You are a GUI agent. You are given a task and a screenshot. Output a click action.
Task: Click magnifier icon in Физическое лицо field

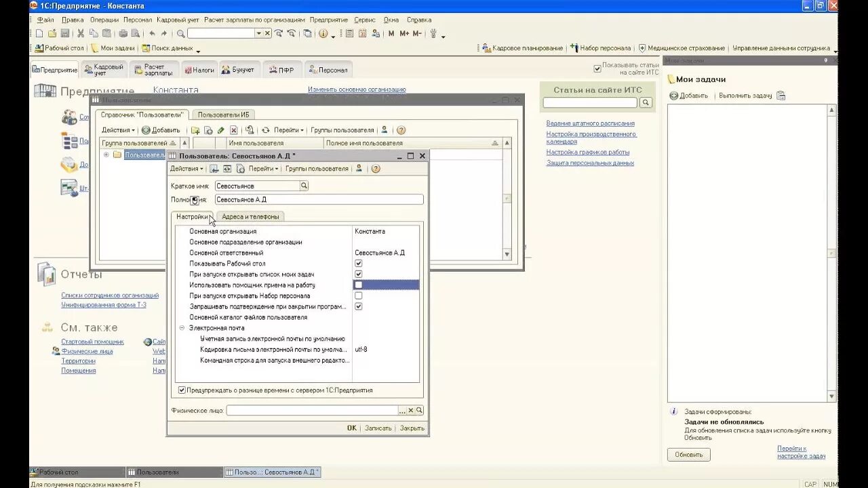[x=419, y=410]
